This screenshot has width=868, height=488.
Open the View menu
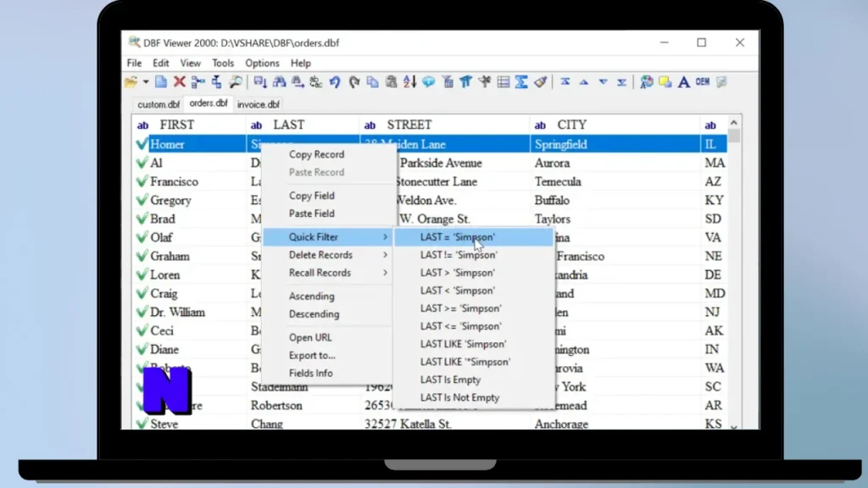191,63
